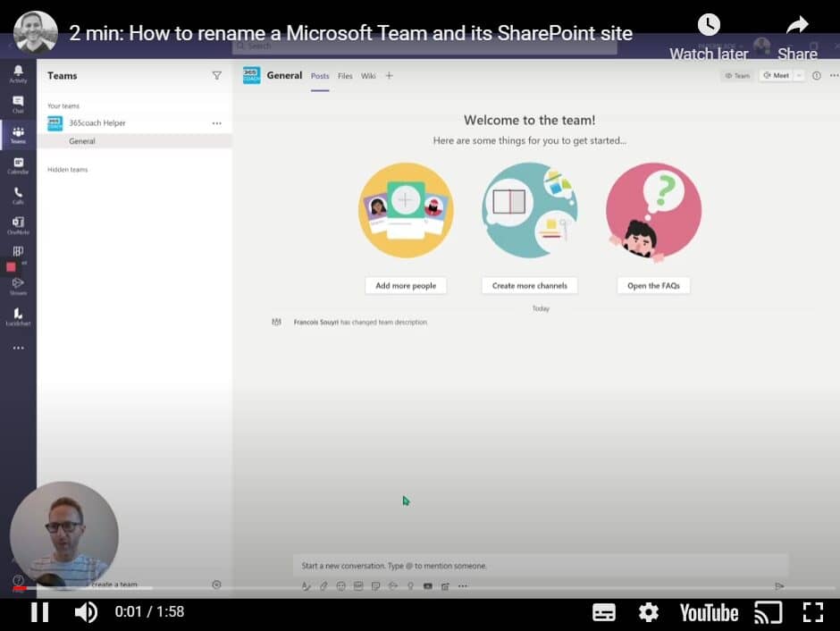Cast the video with the cast icon
The image size is (840, 631).
pyautogui.click(x=769, y=612)
